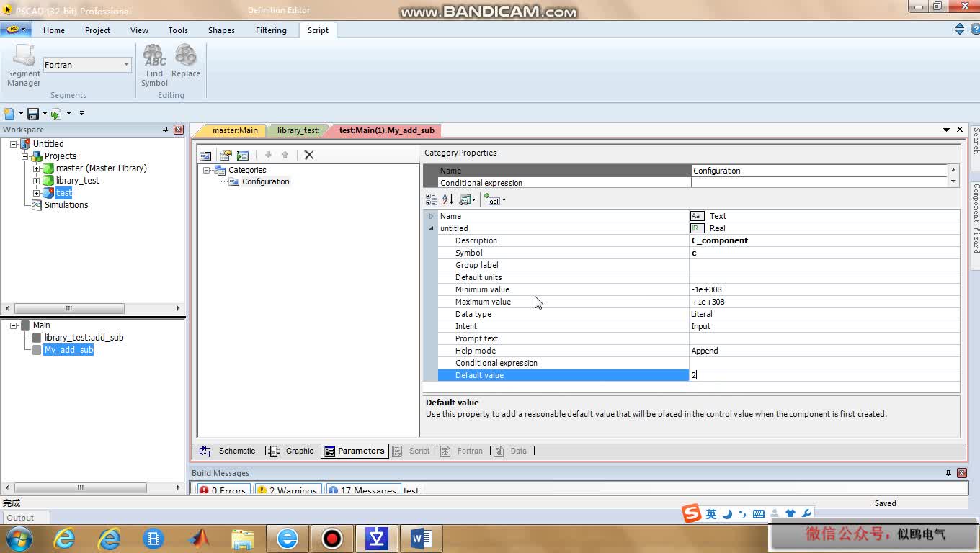The height and width of the screenshot is (553, 980).
Task: Collapse the Categories tree node
Action: 208,170
